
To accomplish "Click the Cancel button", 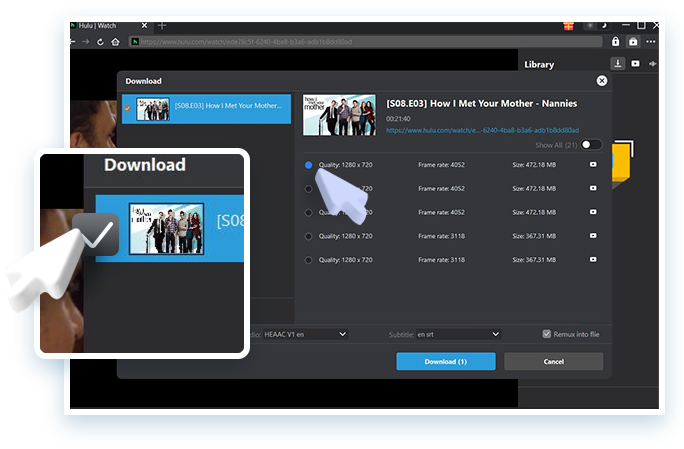I will click(x=554, y=361).
